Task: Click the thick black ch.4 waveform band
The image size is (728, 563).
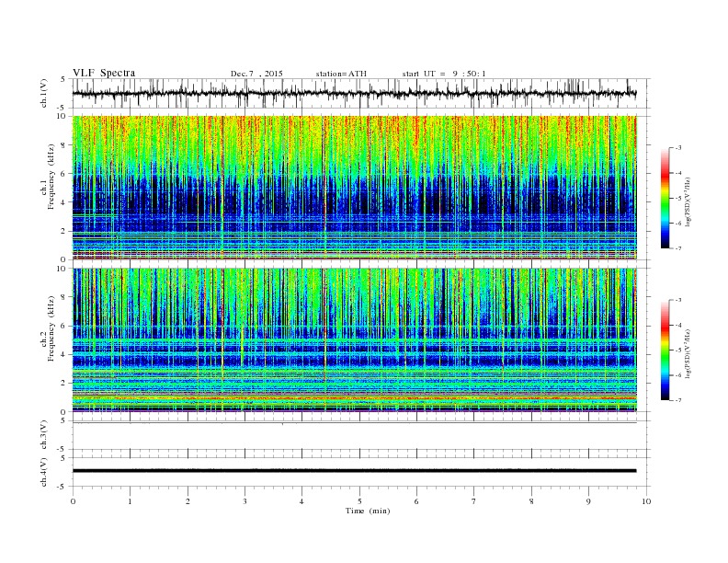Action: click(x=354, y=471)
